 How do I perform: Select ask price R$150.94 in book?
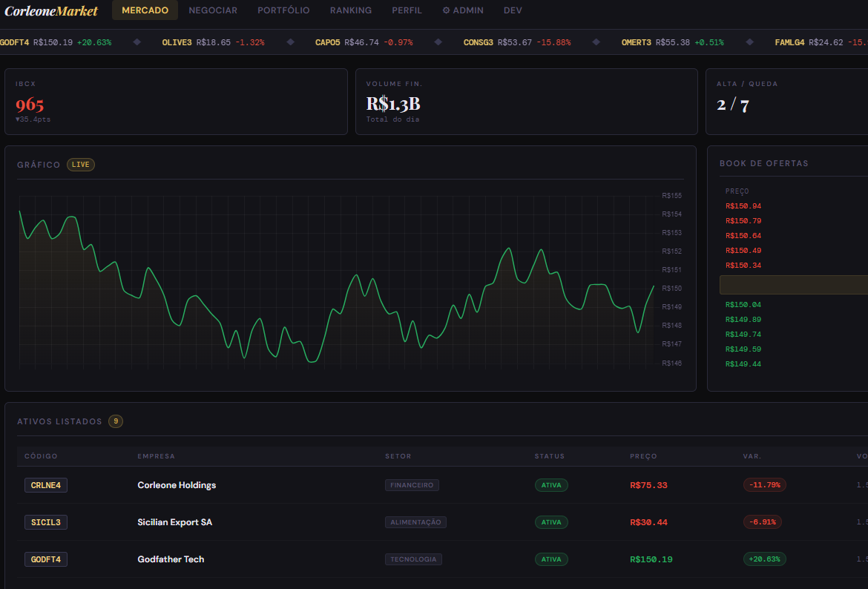point(743,206)
